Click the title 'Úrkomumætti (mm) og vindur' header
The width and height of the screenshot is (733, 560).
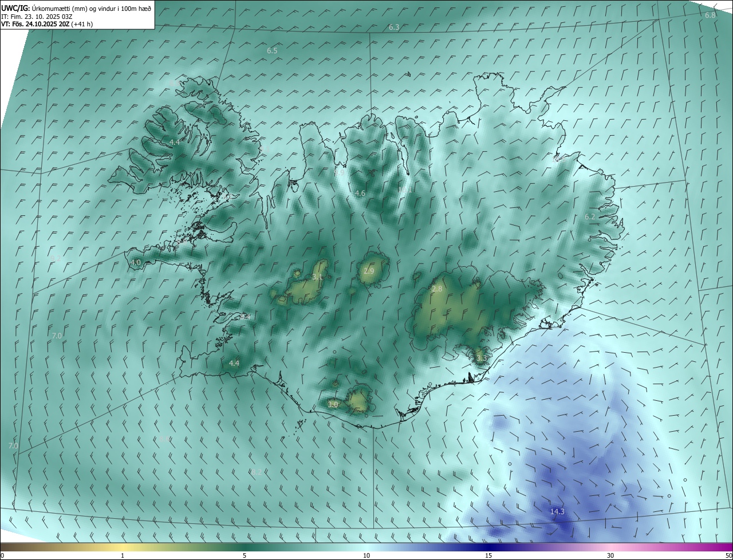tap(76, 8)
